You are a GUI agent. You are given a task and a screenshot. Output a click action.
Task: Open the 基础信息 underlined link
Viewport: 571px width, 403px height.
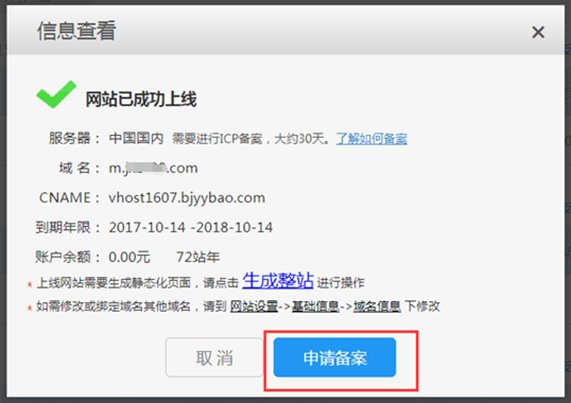point(315,306)
